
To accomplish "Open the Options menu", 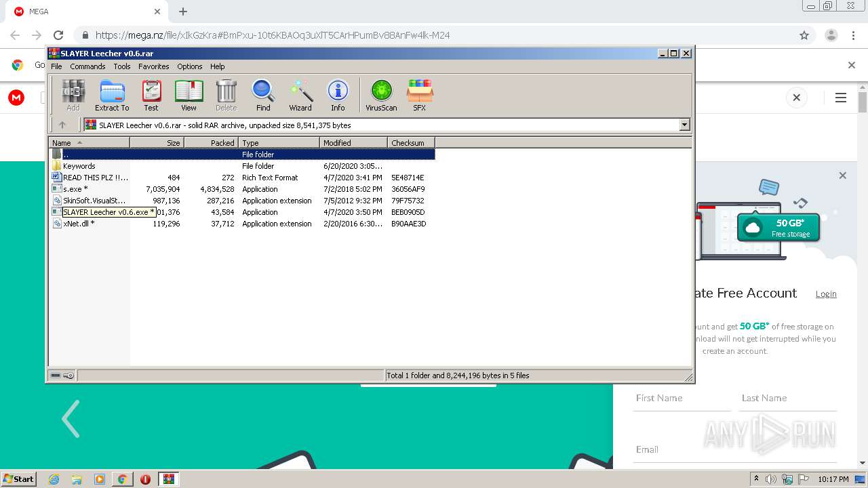I will (190, 66).
